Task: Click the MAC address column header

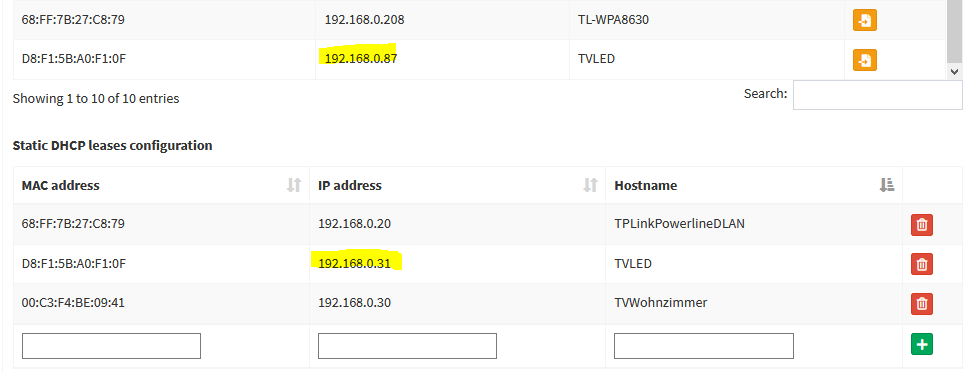Action: pyautogui.click(x=161, y=185)
